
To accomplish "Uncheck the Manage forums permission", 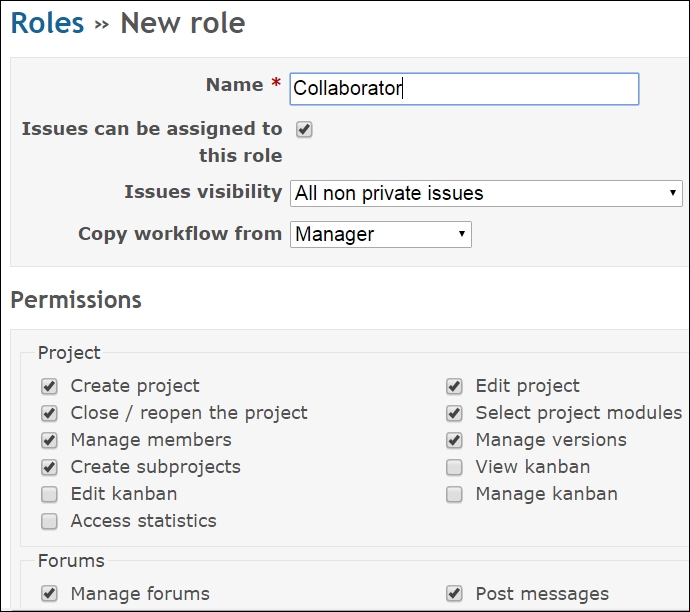I will [x=49, y=594].
